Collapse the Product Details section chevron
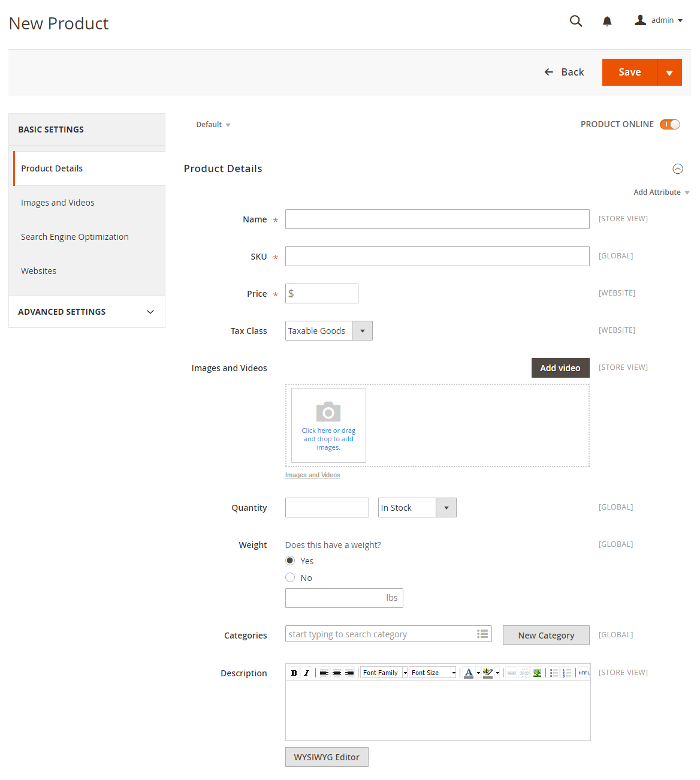This screenshot has width=700, height=780. click(x=678, y=168)
